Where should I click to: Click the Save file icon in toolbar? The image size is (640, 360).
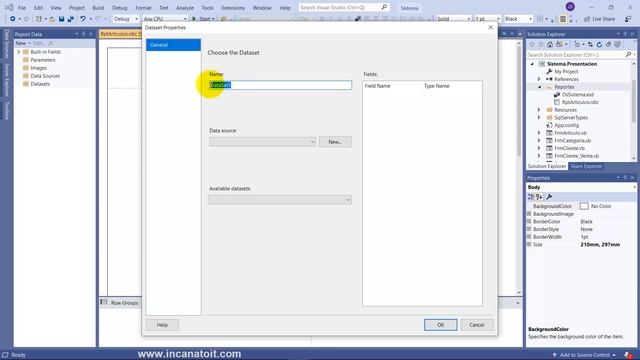(x=61, y=19)
